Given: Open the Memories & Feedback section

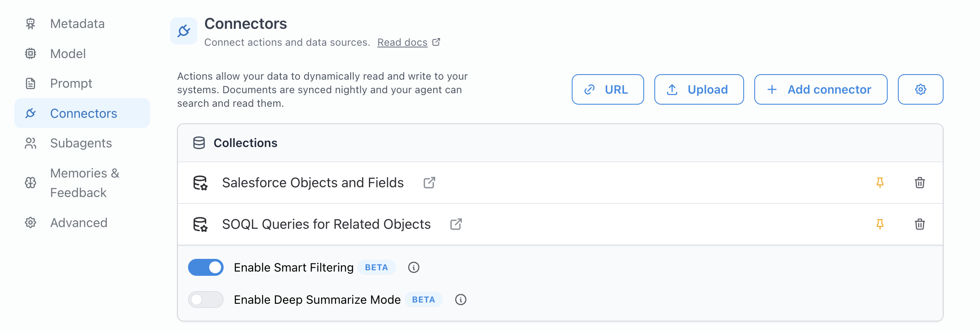Looking at the screenshot, I should [x=84, y=183].
